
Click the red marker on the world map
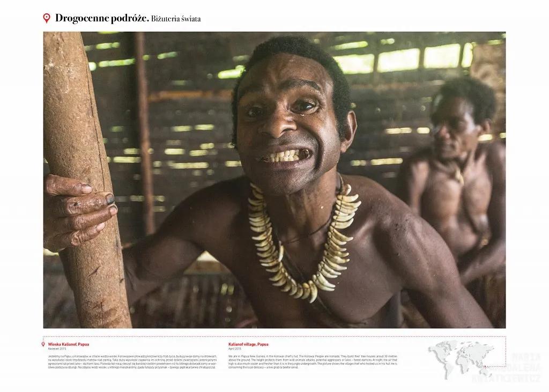[x=486, y=367]
